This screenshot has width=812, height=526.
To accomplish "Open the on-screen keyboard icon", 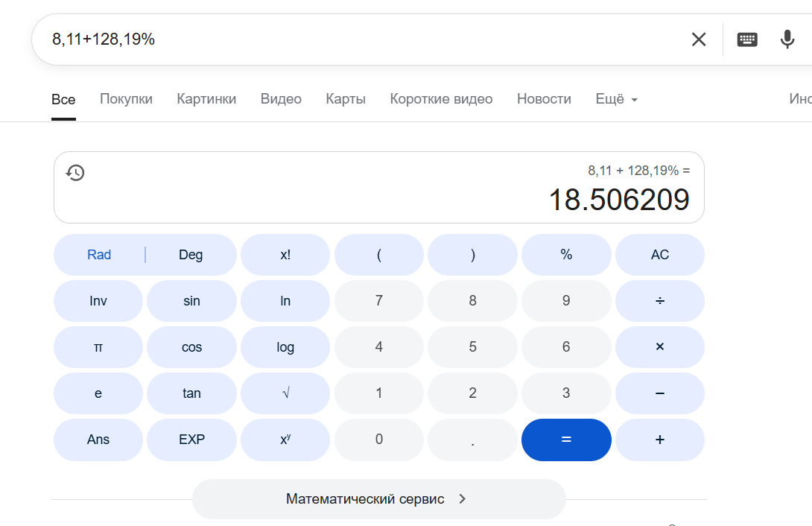I will point(746,39).
